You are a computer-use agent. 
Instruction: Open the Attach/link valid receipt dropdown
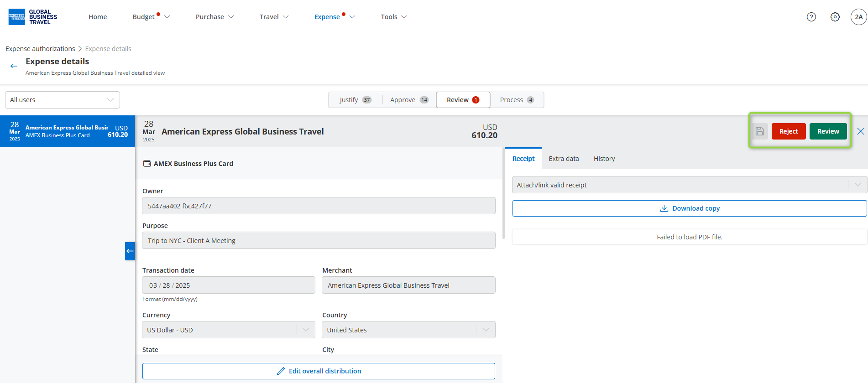click(690, 185)
